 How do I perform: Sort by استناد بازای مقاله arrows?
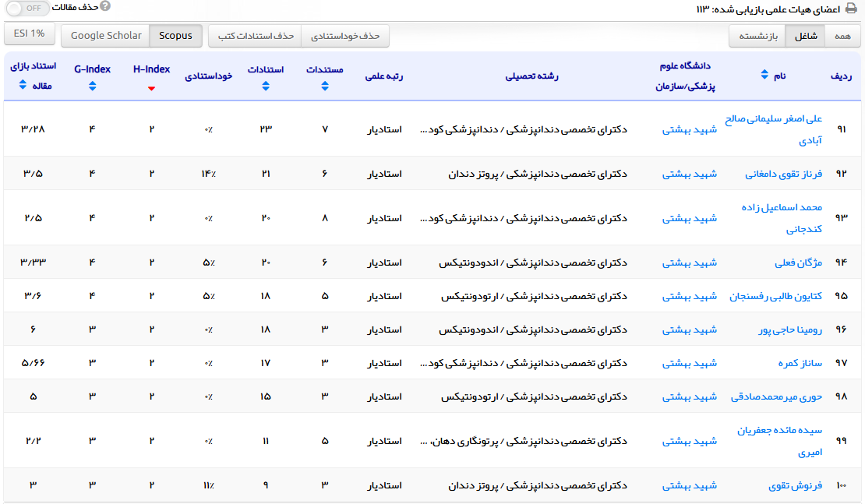click(21, 85)
